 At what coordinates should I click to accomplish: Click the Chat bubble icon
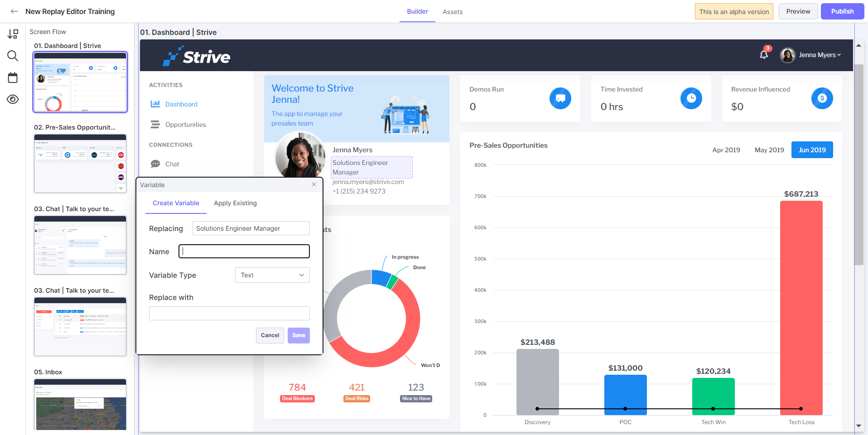[155, 164]
